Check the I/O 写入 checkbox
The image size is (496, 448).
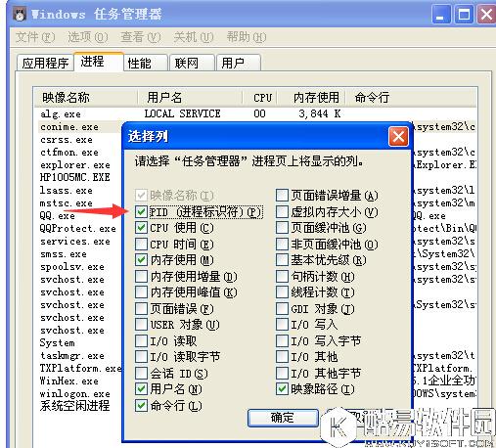[x=282, y=325]
